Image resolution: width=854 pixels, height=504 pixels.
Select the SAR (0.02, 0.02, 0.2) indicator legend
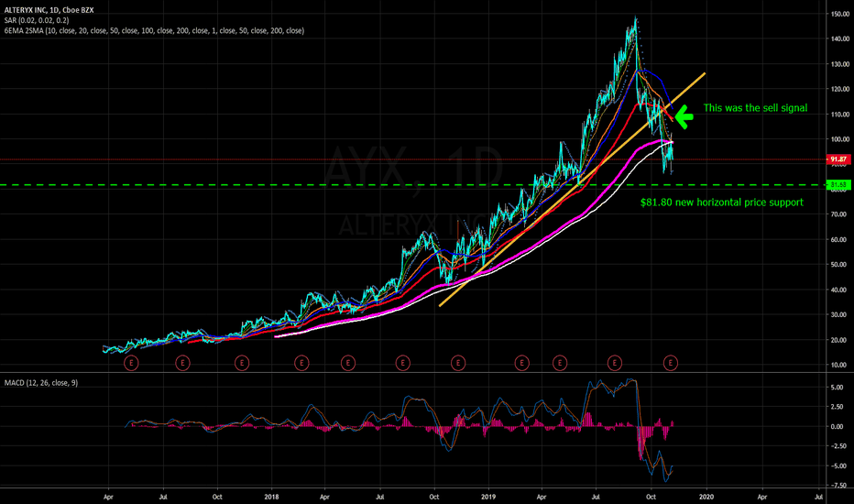(37, 20)
